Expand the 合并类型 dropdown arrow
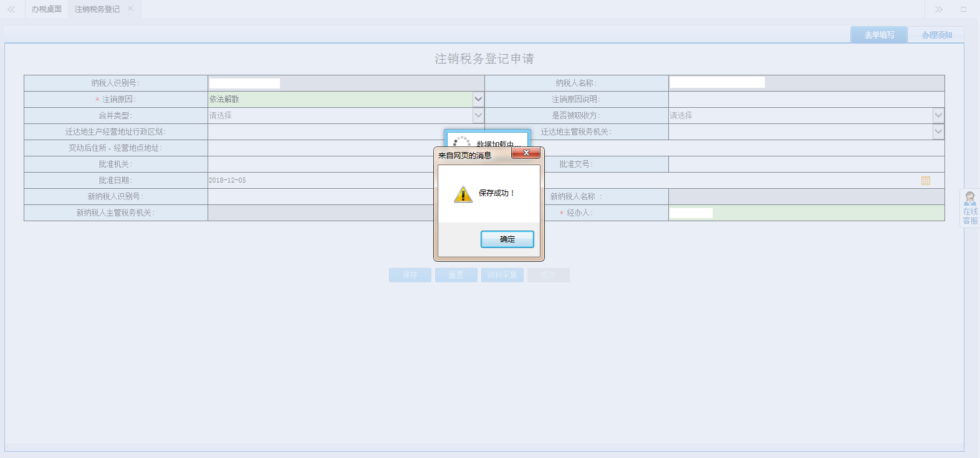Image resolution: width=980 pixels, height=458 pixels. 478,115
